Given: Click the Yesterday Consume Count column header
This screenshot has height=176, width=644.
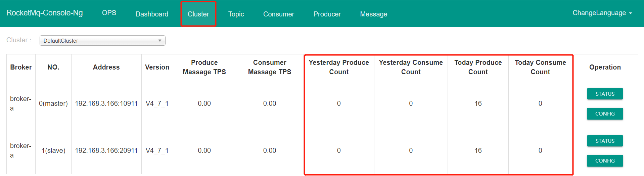Looking at the screenshot, I should tap(411, 67).
